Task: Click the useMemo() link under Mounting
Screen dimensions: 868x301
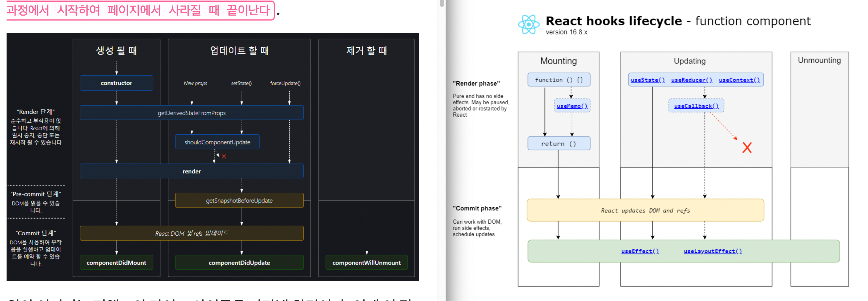Action: [572, 106]
